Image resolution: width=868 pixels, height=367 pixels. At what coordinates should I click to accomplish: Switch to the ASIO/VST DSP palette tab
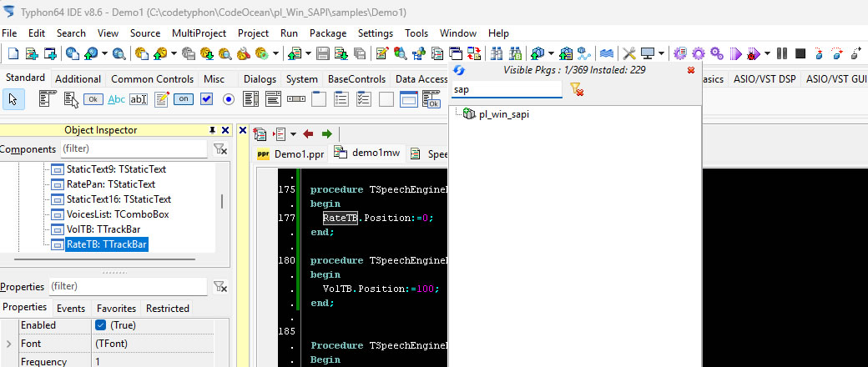click(765, 79)
